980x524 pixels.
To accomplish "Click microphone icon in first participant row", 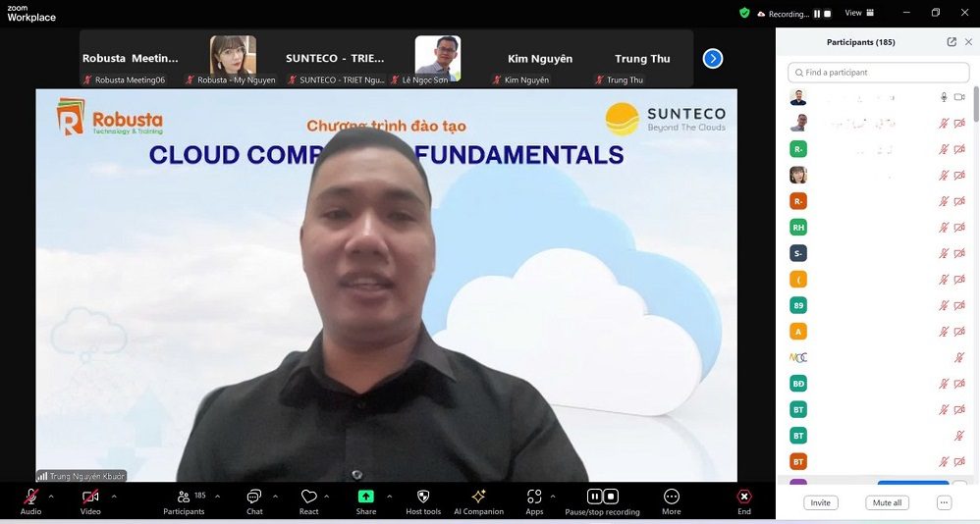I will pyautogui.click(x=944, y=97).
